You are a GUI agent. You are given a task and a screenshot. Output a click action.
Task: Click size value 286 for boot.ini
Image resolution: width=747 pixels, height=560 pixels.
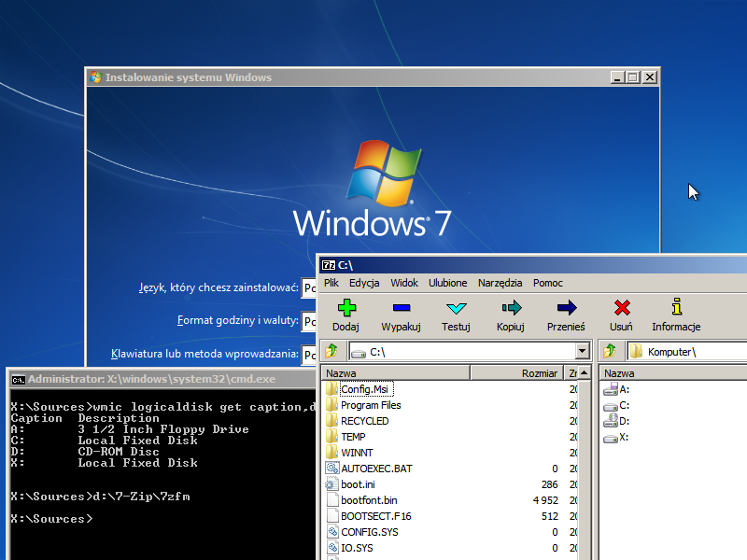coord(549,484)
